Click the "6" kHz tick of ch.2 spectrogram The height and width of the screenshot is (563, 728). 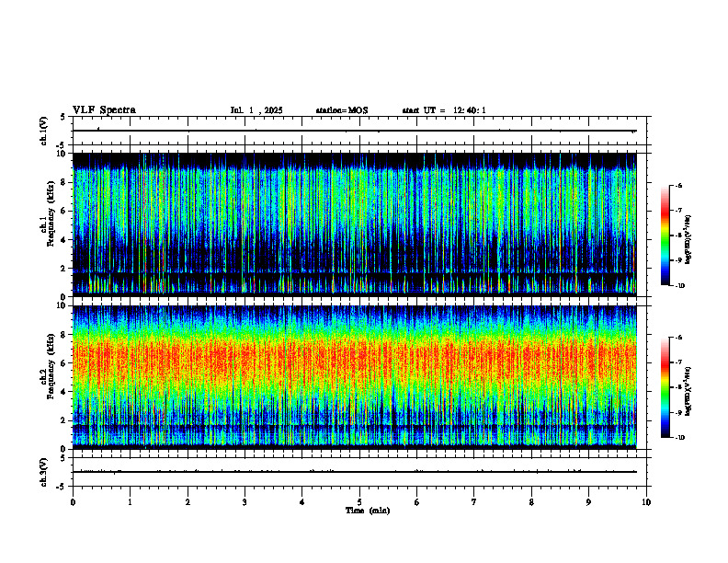click(x=64, y=363)
